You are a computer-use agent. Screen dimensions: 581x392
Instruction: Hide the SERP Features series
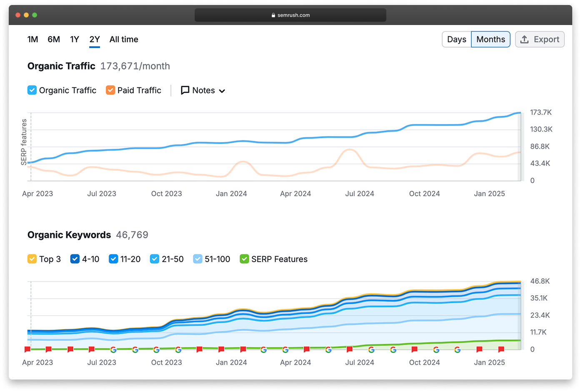(244, 259)
